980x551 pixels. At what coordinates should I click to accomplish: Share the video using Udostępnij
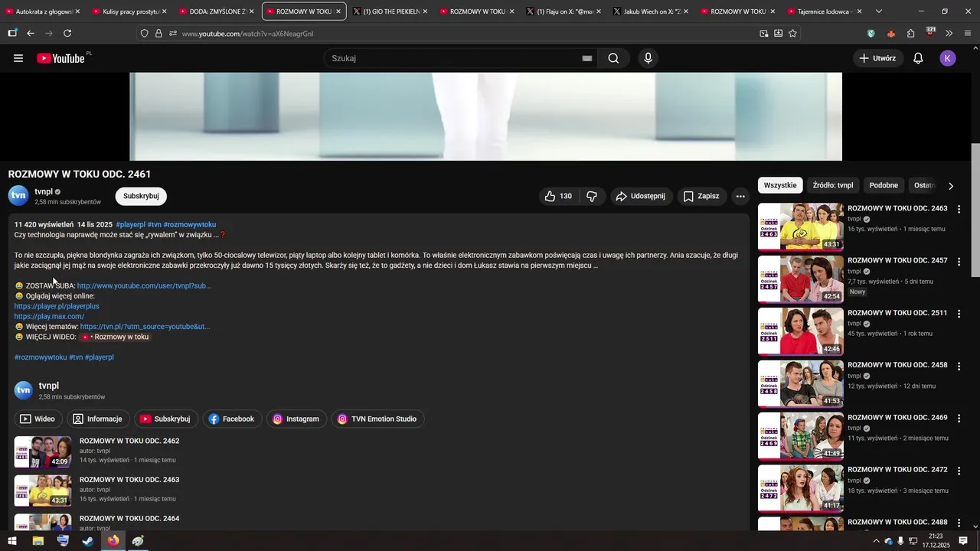click(641, 196)
